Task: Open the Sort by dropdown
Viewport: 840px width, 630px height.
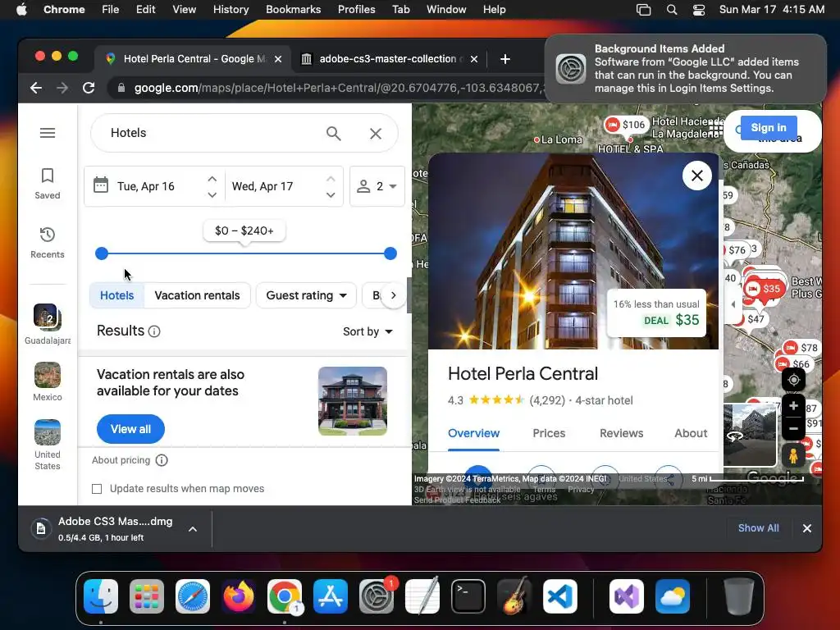Action: [x=367, y=331]
